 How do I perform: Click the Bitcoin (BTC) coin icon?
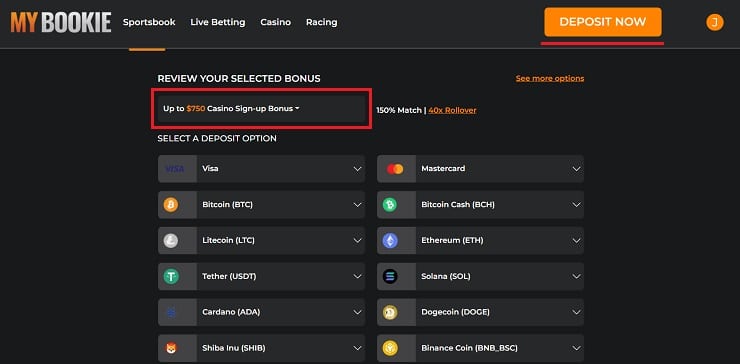pyautogui.click(x=171, y=204)
